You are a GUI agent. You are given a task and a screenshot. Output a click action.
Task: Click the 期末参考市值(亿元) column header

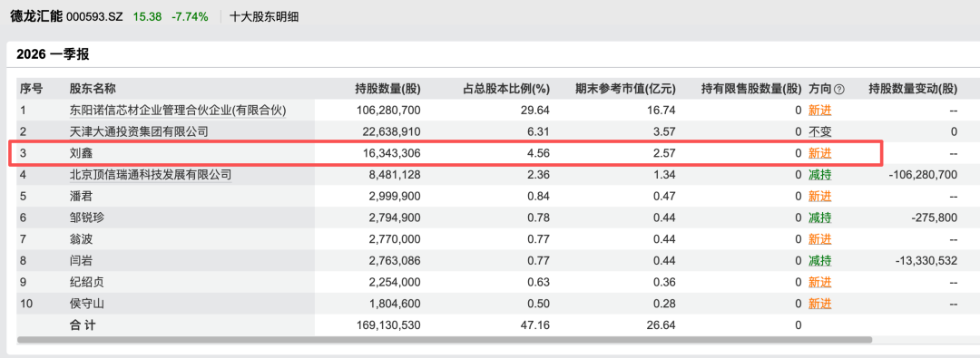625,90
